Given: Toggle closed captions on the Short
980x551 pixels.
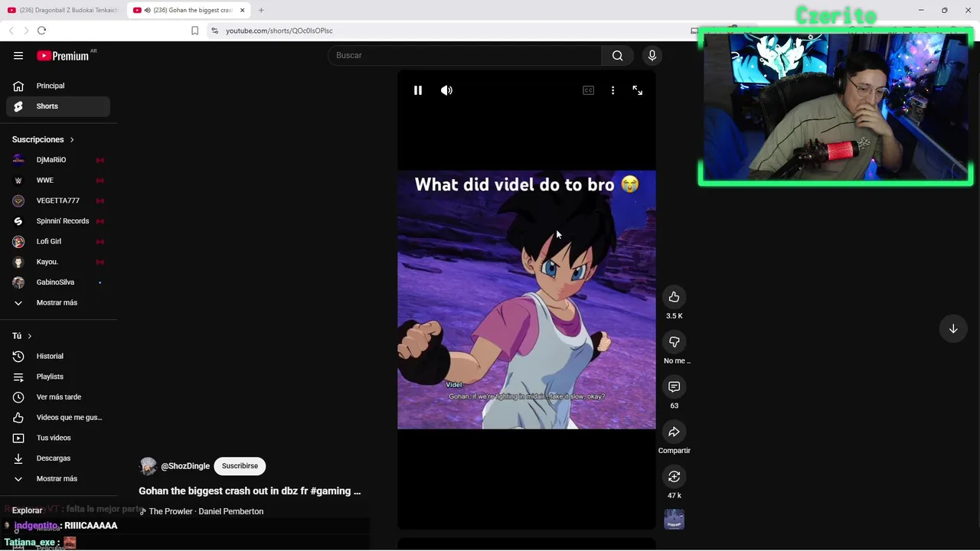Looking at the screenshot, I should pos(588,90).
